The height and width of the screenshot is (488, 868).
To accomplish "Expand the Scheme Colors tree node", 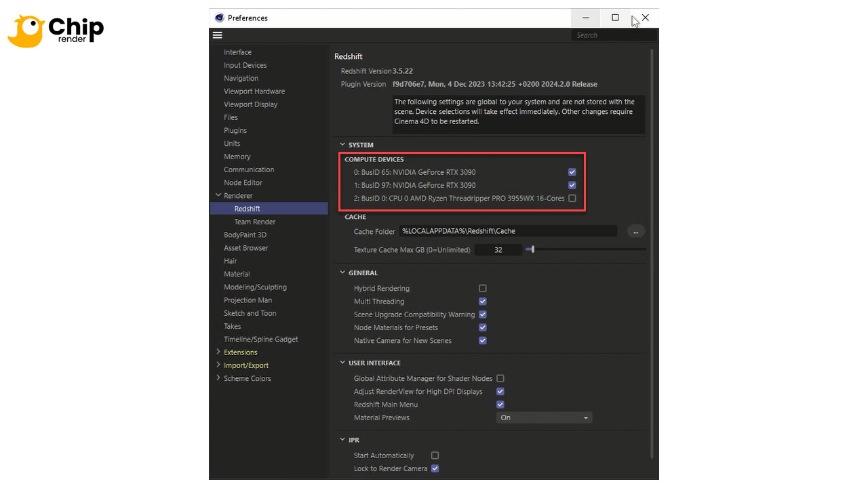I will (218, 378).
